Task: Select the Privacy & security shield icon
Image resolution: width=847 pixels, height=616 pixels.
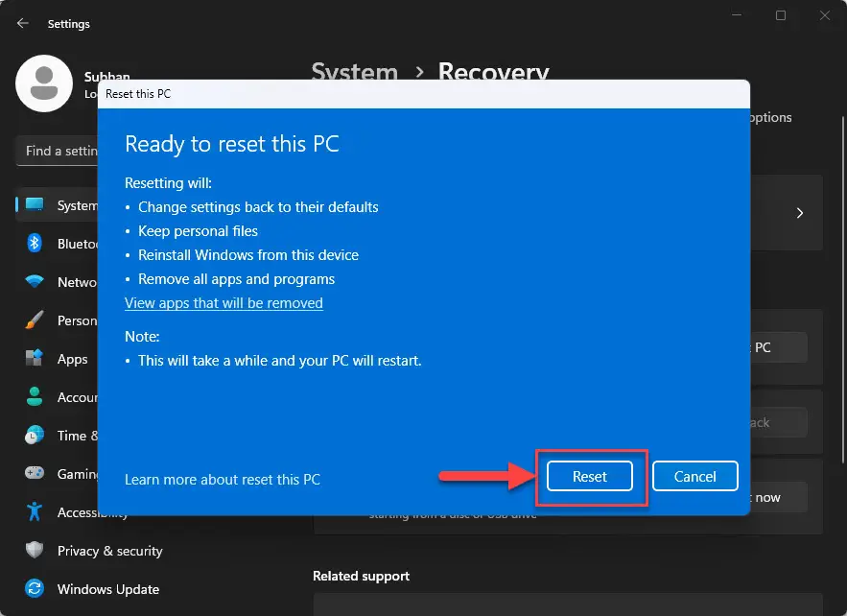Action: coord(35,550)
